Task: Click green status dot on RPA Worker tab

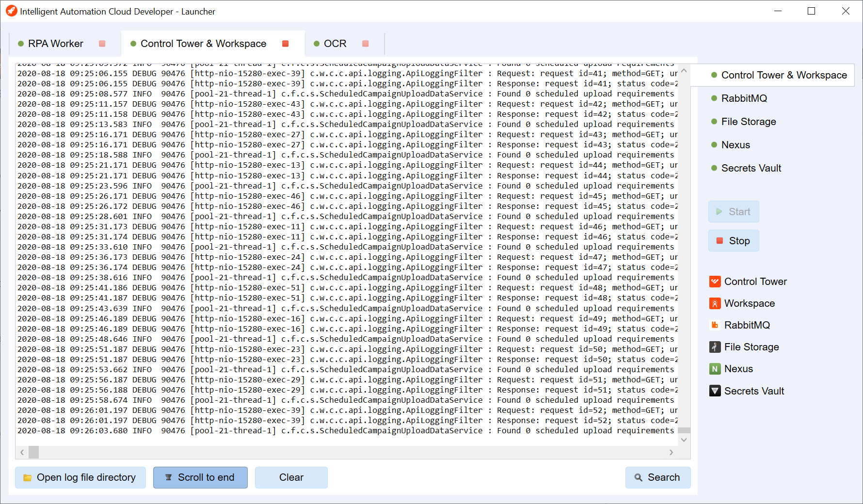Action: click(x=21, y=44)
